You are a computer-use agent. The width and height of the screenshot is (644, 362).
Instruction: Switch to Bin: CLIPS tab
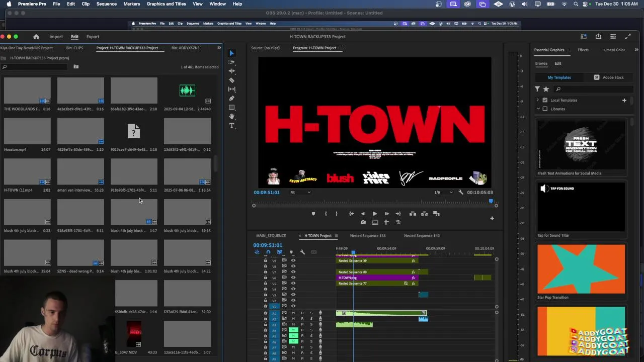[74, 48]
